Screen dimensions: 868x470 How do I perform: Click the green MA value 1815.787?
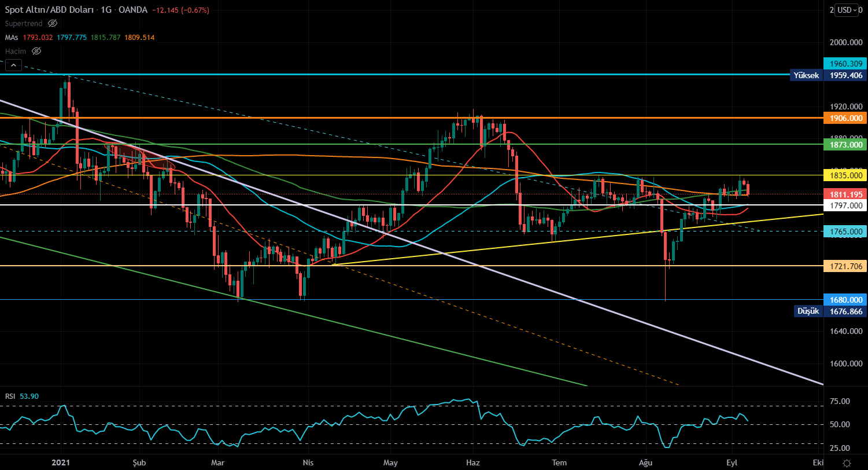coord(106,37)
